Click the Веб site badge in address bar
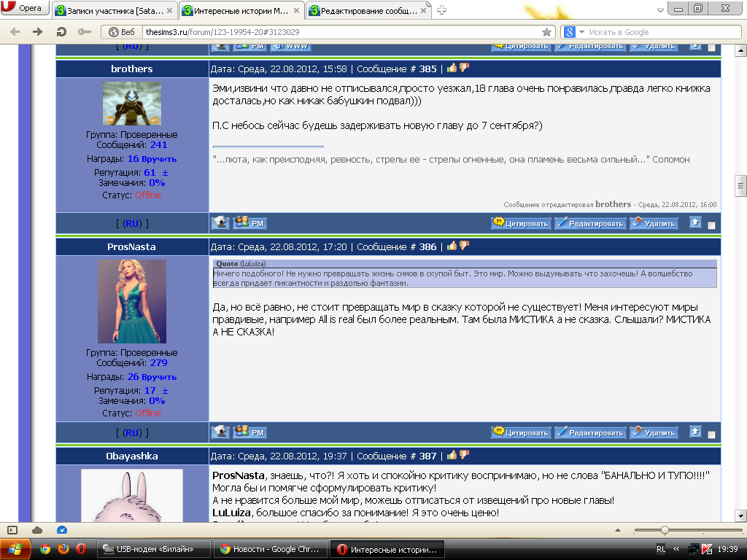Image resolution: width=747 pixels, height=560 pixels. (x=122, y=32)
